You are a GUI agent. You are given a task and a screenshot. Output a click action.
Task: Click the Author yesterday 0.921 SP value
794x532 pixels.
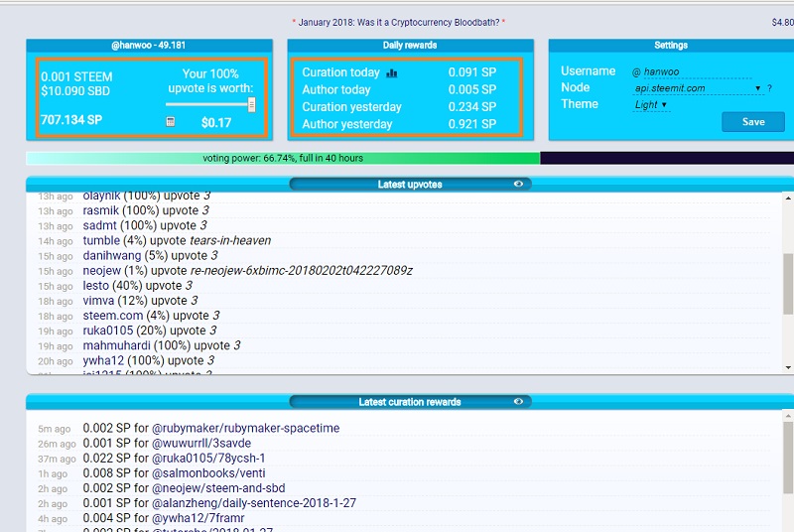[x=472, y=124]
